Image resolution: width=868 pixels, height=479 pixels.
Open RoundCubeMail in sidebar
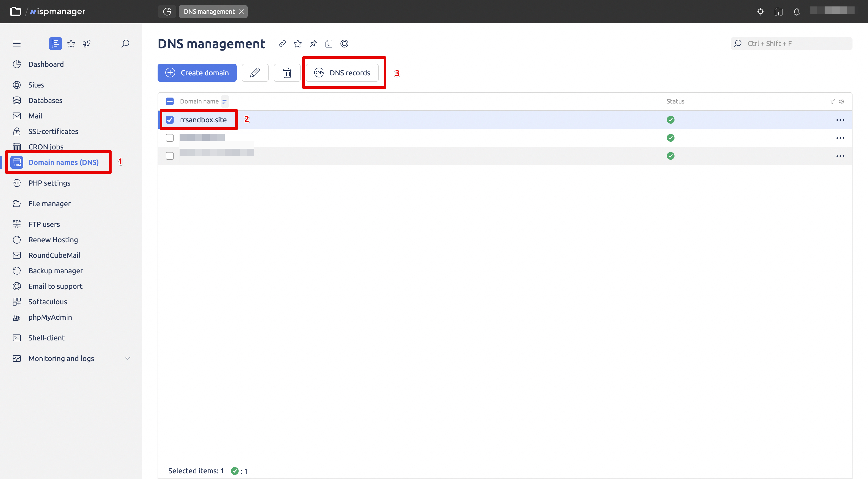pos(54,255)
